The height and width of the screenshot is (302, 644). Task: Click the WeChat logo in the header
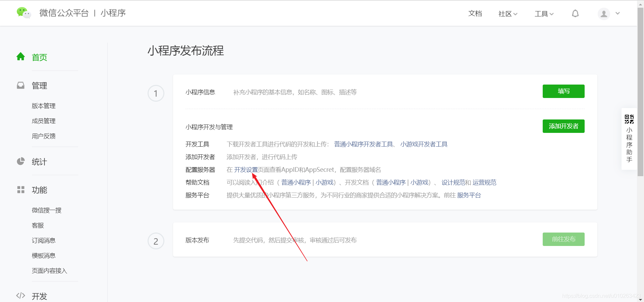tap(23, 13)
